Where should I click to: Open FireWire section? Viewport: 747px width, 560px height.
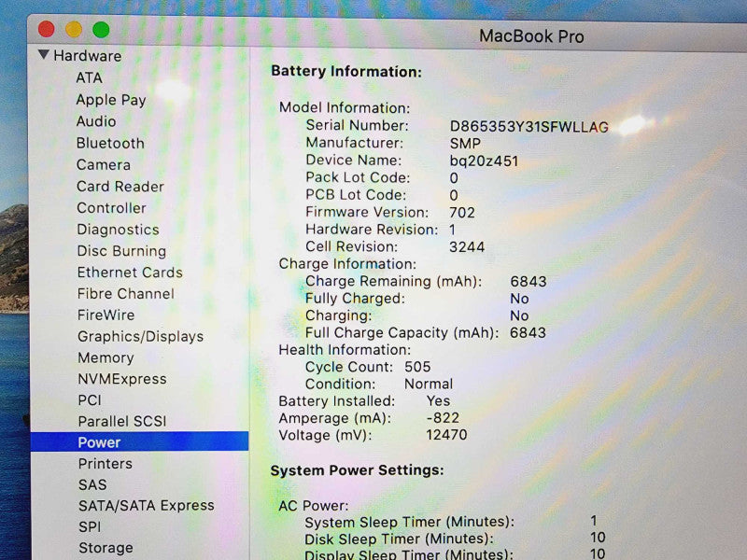pyautogui.click(x=106, y=315)
